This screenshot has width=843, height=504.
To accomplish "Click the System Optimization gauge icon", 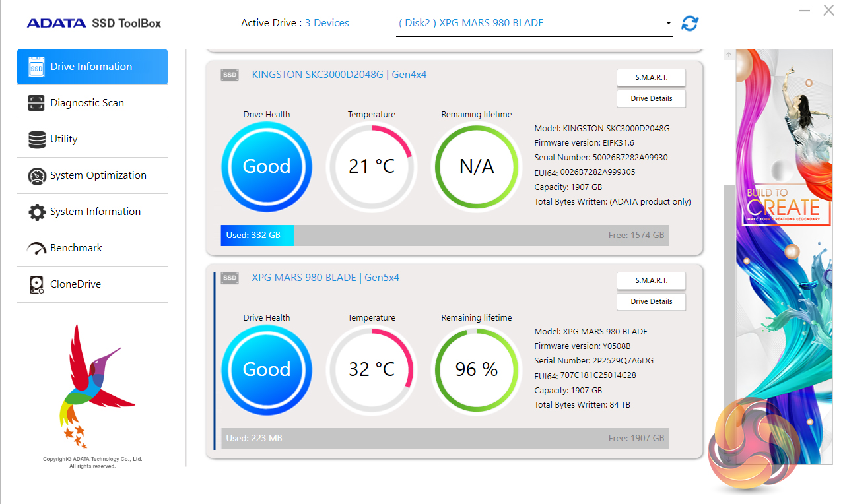I will click(x=37, y=175).
